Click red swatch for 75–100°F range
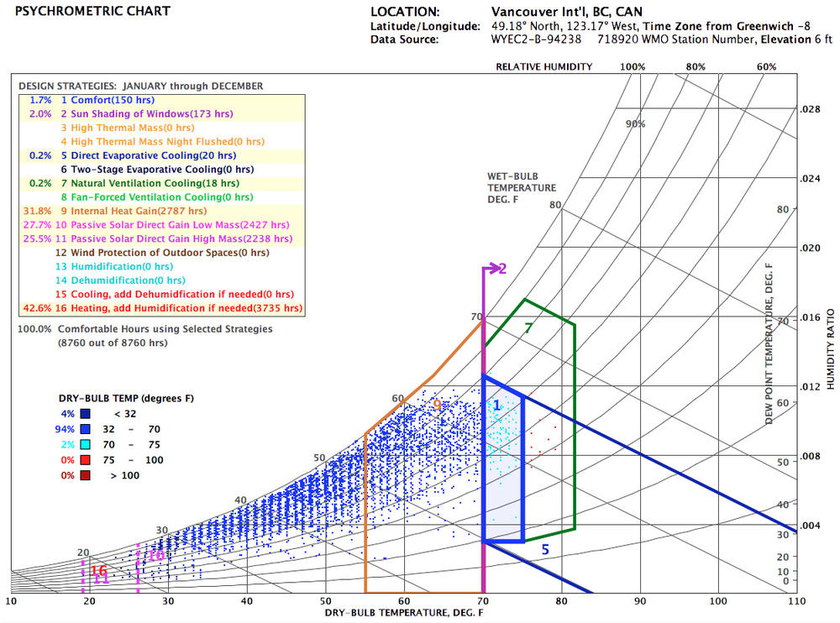 pos(87,460)
